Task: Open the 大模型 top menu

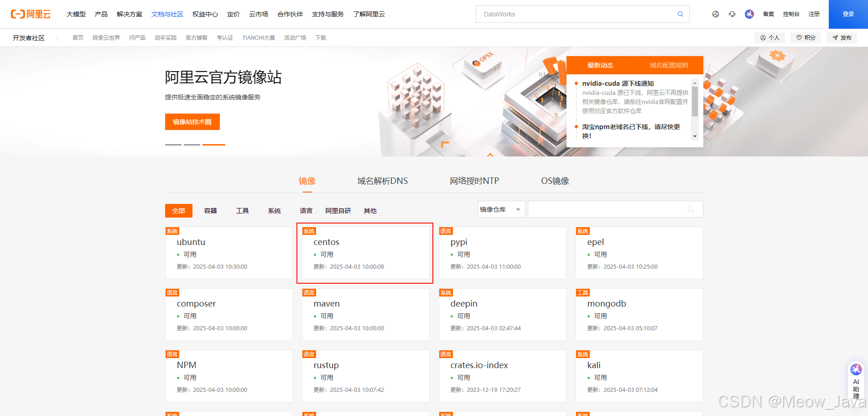Action: pos(76,14)
